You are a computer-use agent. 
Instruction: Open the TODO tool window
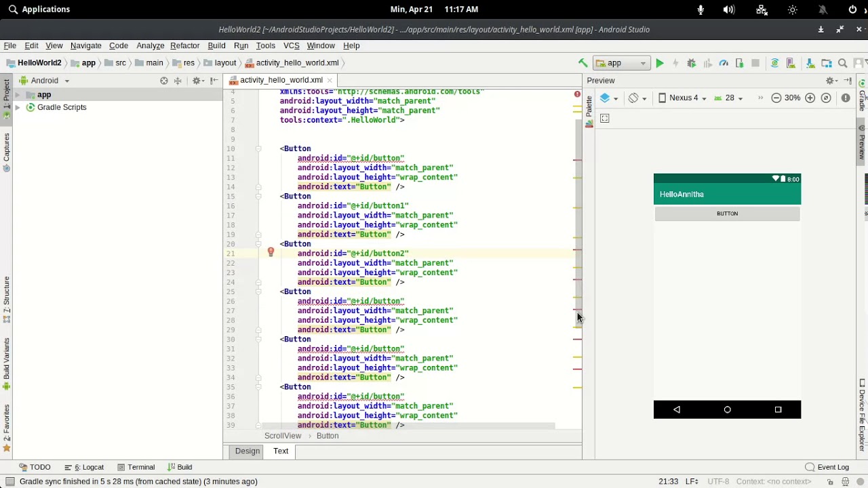35,468
